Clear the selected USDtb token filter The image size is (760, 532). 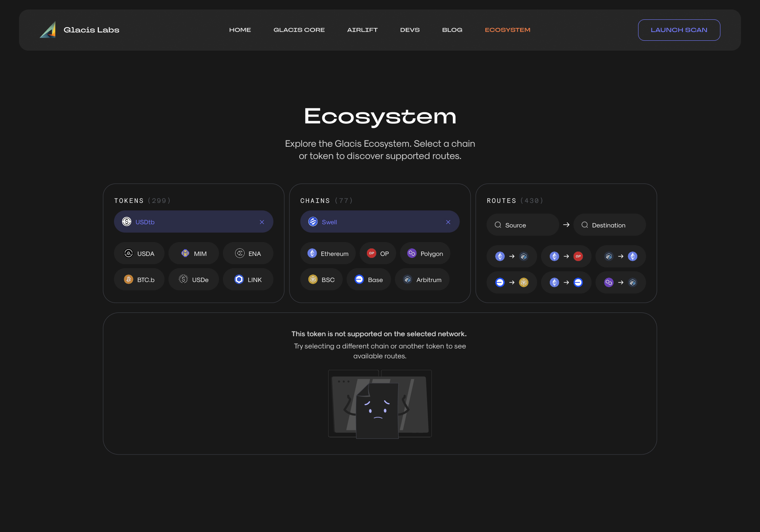262,222
